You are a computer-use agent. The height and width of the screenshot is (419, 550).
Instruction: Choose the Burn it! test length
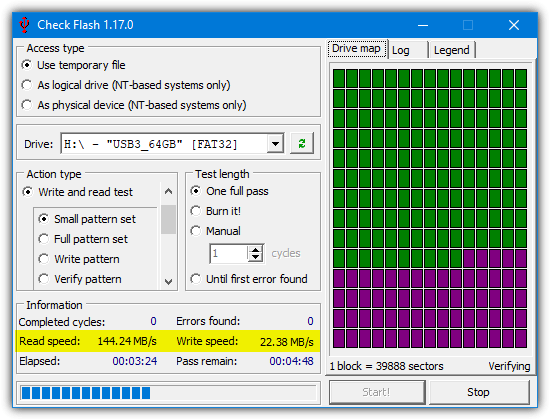(x=215, y=211)
